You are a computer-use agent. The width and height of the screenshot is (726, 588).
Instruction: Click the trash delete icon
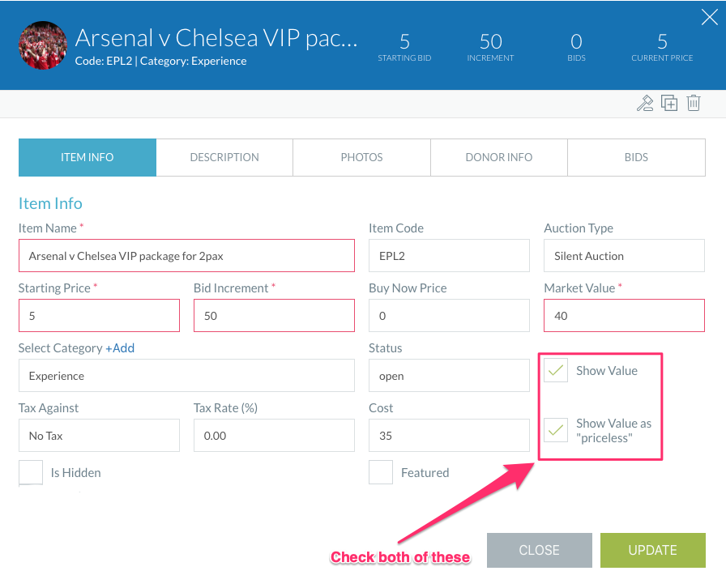click(693, 103)
